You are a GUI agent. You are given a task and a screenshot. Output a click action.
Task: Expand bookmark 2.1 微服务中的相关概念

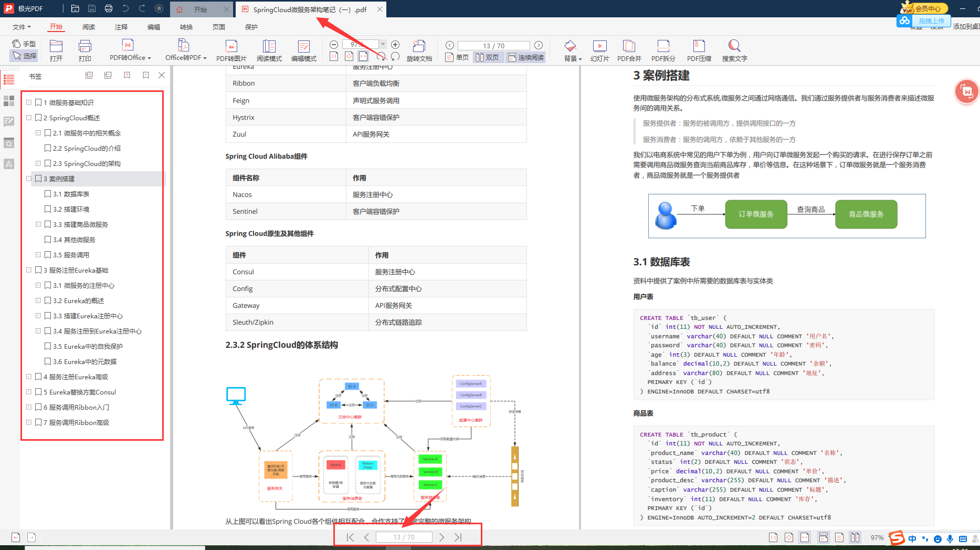(38, 133)
